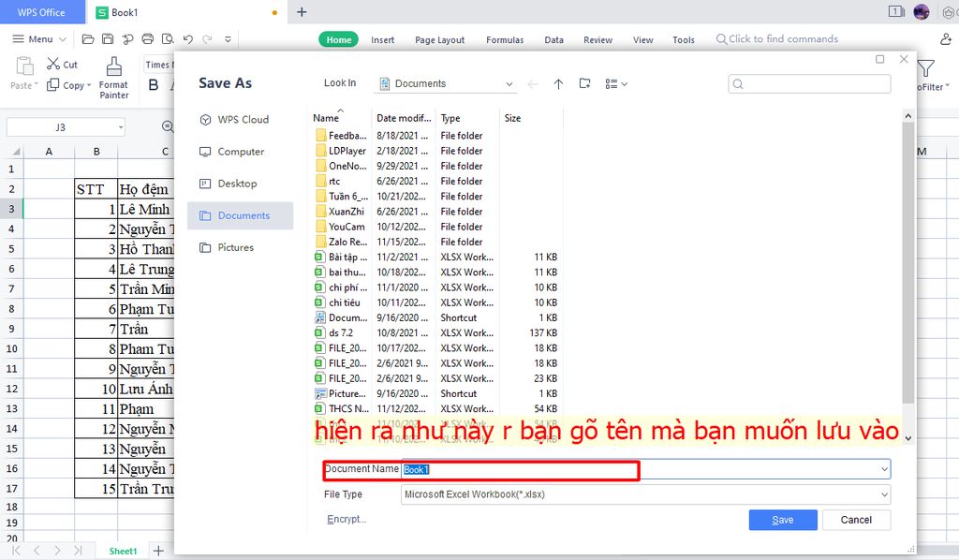Screen dimensions: 959x560
Task: Click the create new folder icon
Action: 584,83
